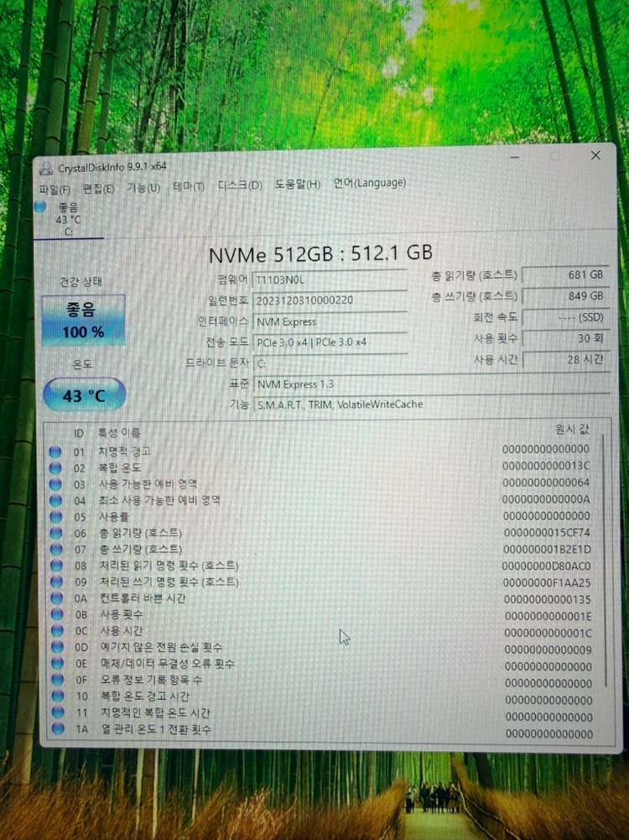Click the 원시 값 column header
The width and height of the screenshot is (629, 840).
pyautogui.click(x=572, y=429)
